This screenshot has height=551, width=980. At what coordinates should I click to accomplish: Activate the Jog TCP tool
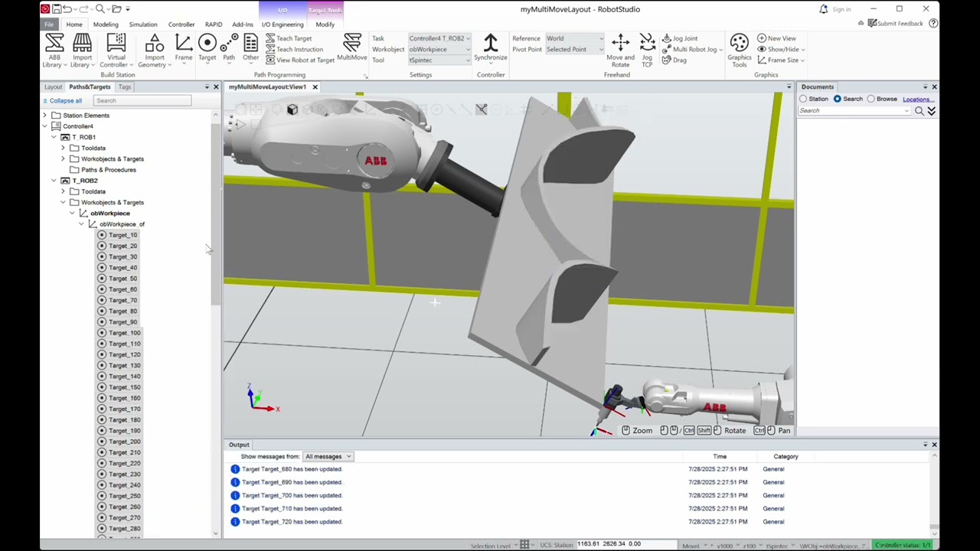tap(647, 51)
